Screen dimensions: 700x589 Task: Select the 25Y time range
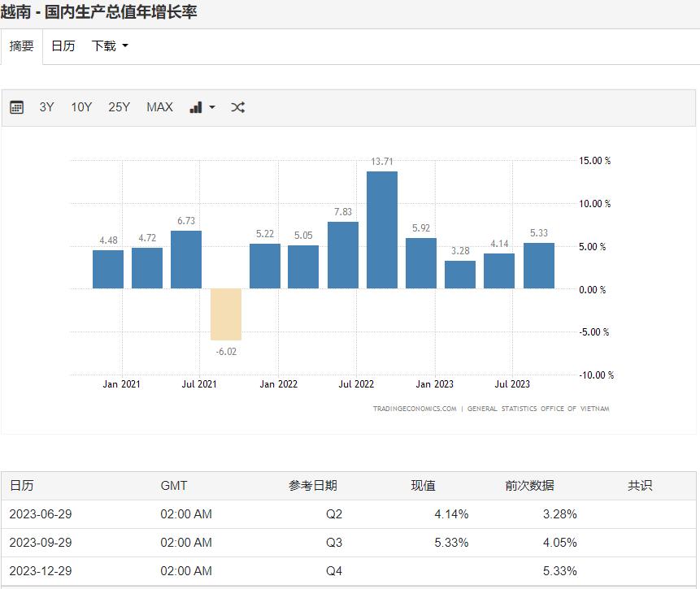[x=119, y=106]
